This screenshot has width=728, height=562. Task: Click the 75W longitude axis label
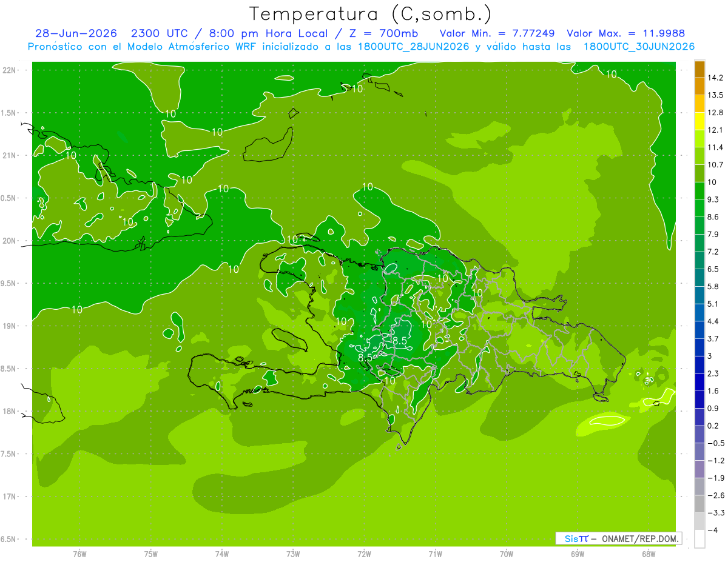point(151,554)
